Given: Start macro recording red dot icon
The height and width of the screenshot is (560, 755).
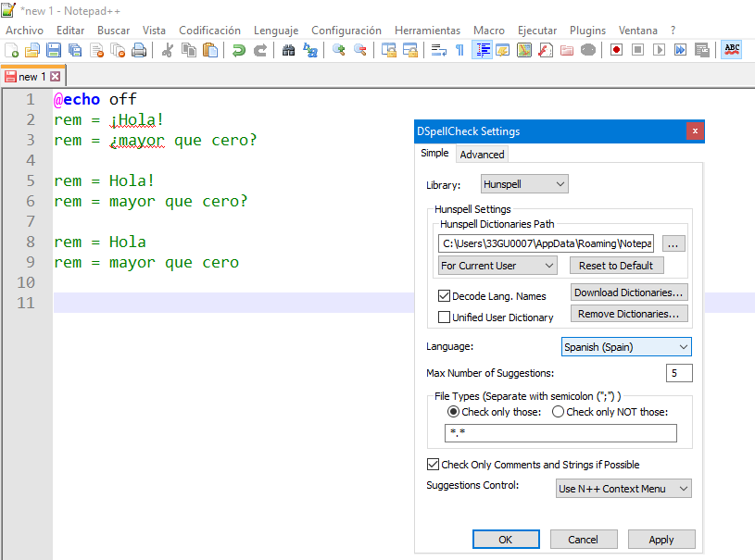Looking at the screenshot, I should (x=616, y=50).
